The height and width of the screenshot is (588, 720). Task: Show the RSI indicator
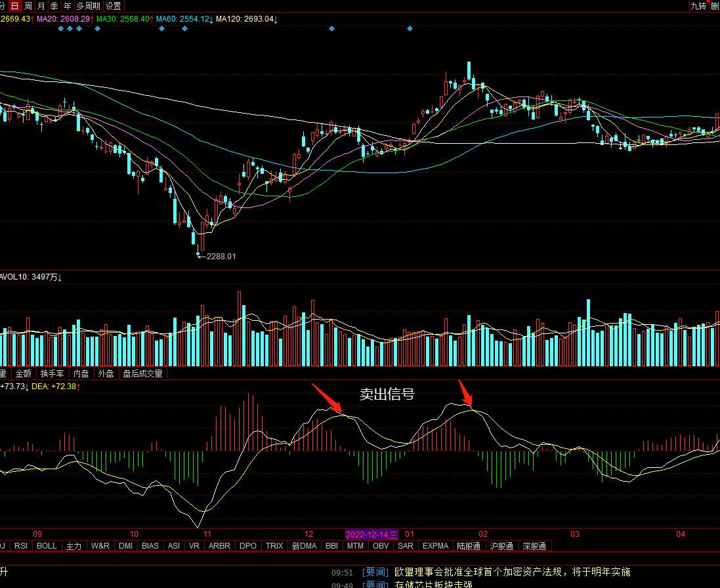pyautogui.click(x=21, y=546)
